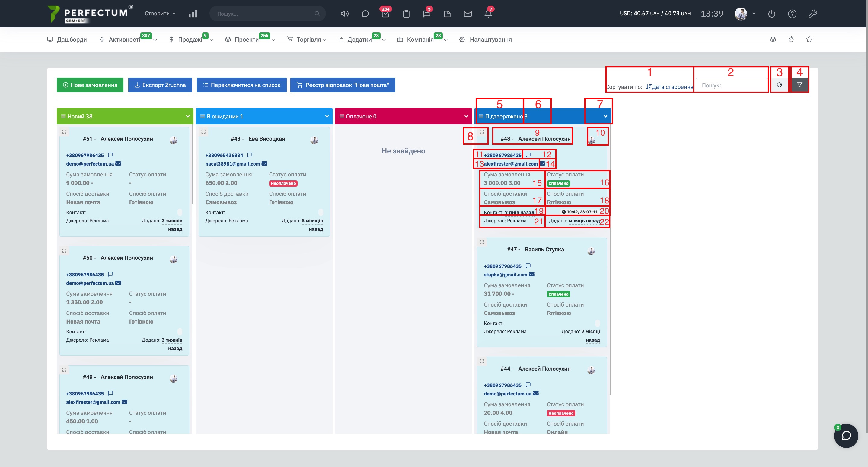Open the Торгівля menu
This screenshot has width=868, height=467.
[306, 40]
